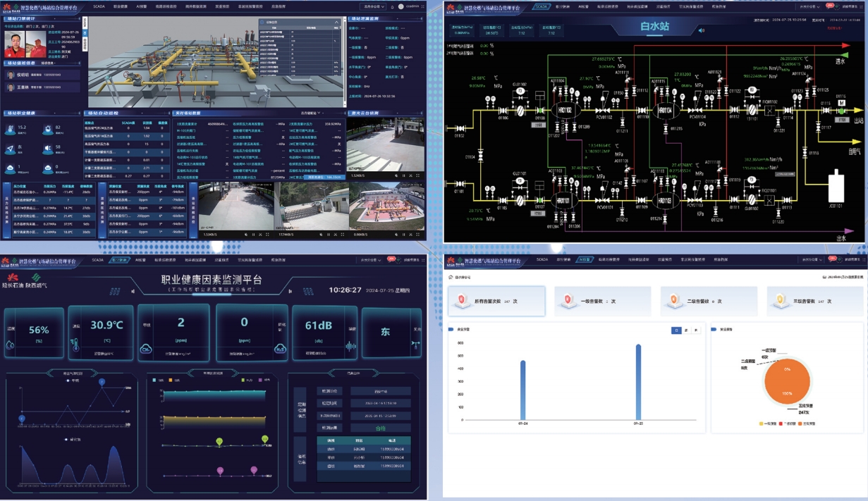Open the 志丹分公司 dropdown in 3D station dashboard
The width and height of the screenshot is (868, 501).
click(x=372, y=6)
